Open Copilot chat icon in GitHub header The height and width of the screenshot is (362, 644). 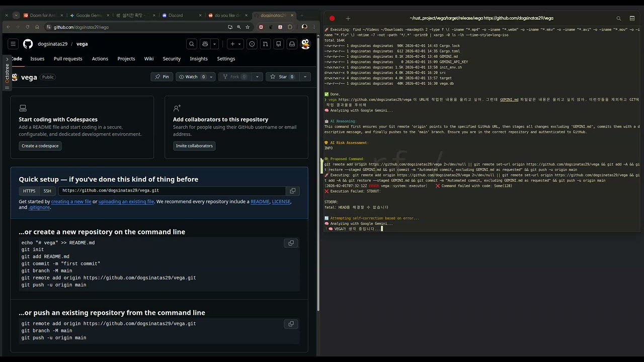point(205,44)
